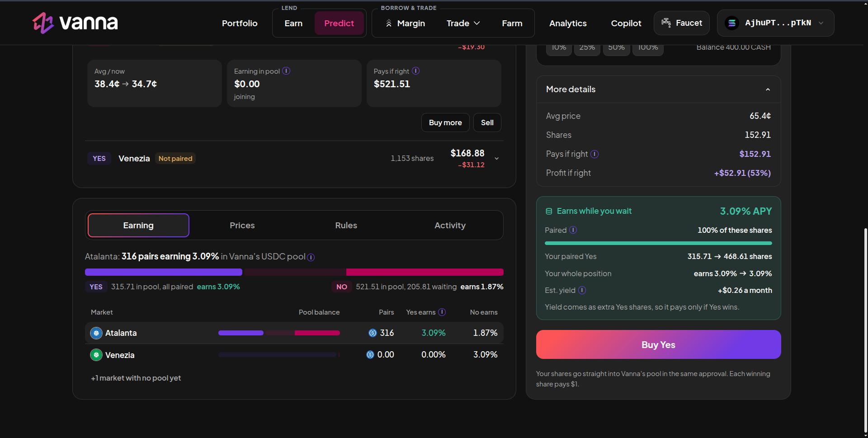This screenshot has width=868, height=438.
Task: Open the Rules tab
Action: click(x=346, y=225)
